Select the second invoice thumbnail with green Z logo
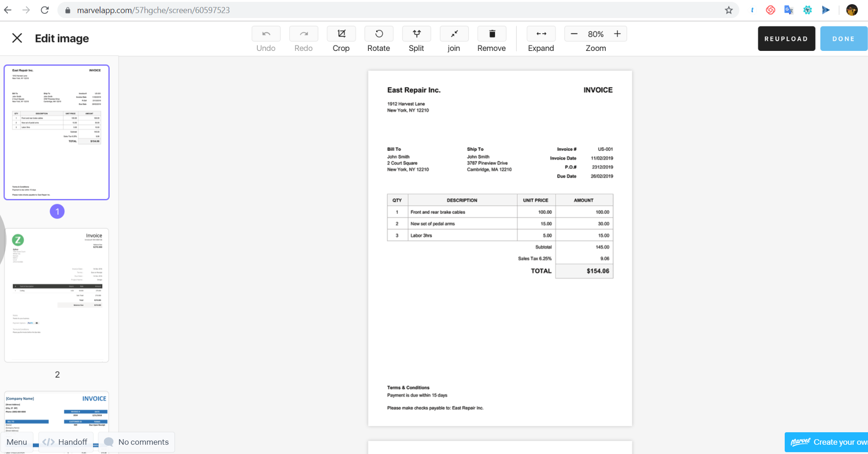The width and height of the screenshot is (868, 454). pyautogui.click(x=56, y=295)
